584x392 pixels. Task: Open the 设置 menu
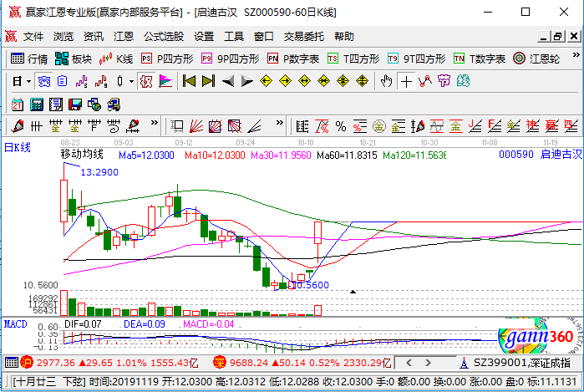(204, 37)
